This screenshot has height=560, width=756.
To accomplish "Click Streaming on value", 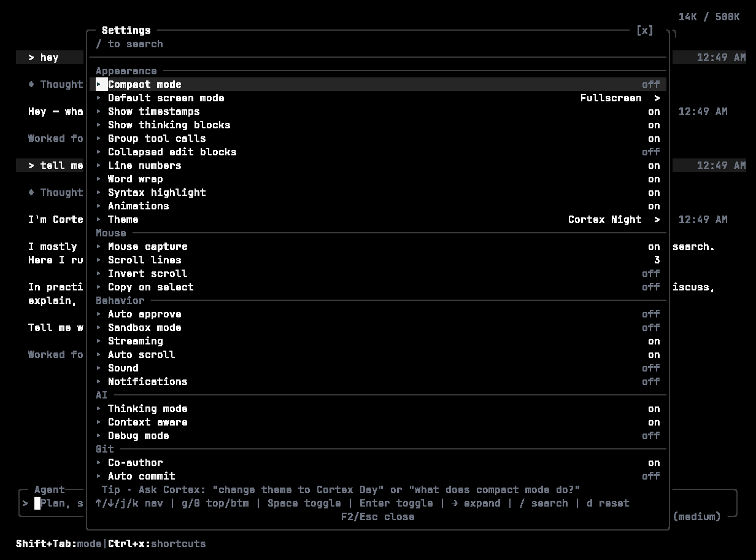I will [x=654, y=341].
